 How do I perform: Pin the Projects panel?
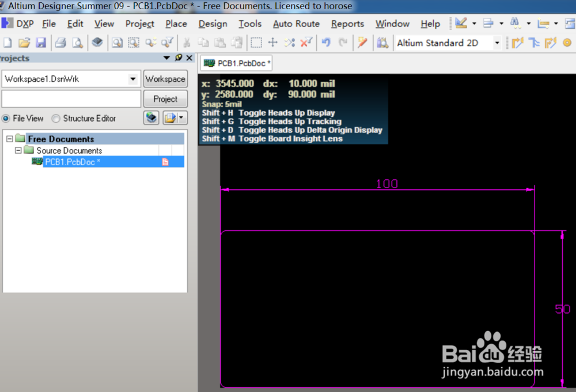point(179,58)
